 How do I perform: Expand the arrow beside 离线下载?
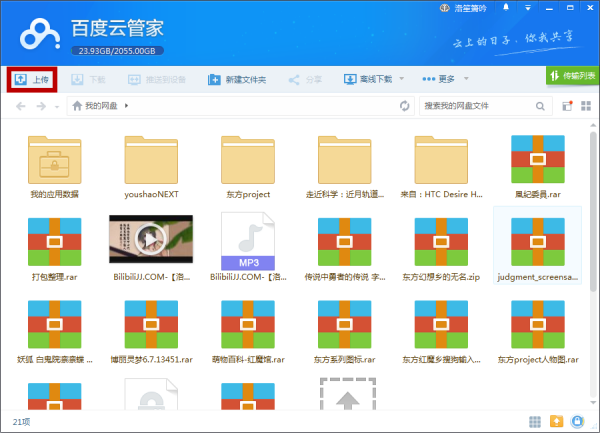click(401, 78)
